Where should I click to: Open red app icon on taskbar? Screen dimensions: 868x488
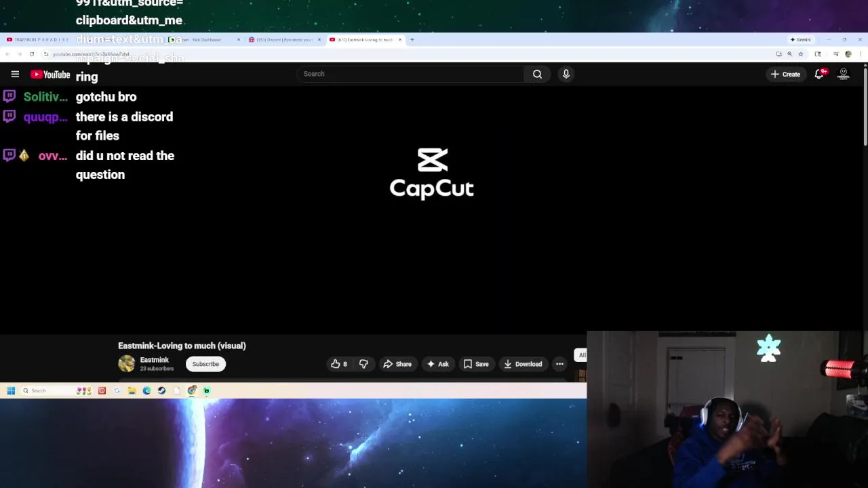102,390
